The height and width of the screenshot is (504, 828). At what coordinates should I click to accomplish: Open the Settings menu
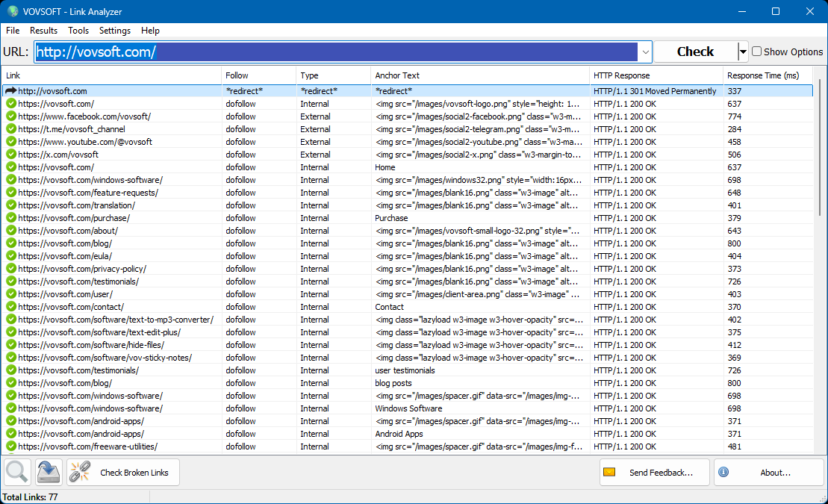(114, 31)
